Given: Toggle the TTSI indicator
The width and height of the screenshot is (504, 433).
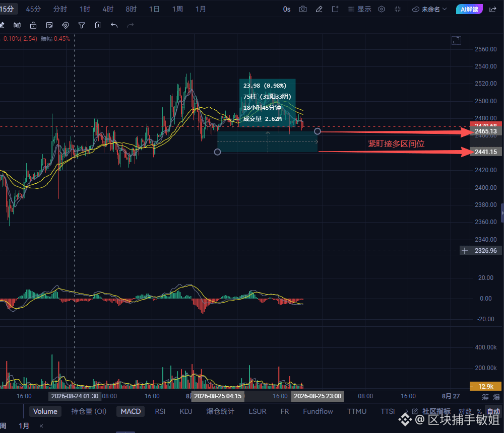Looking at the screenshot, I should coord(388,411).
